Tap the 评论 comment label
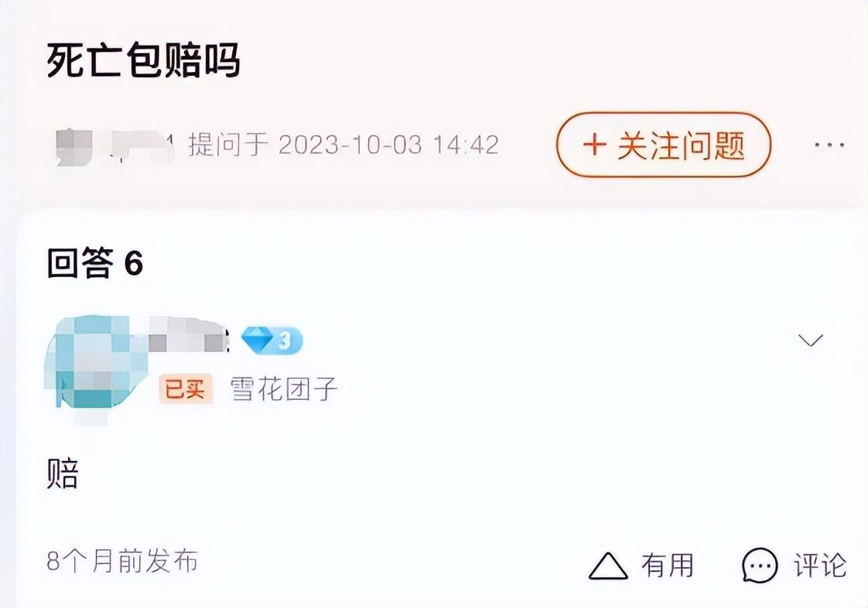 click(820, 565)
